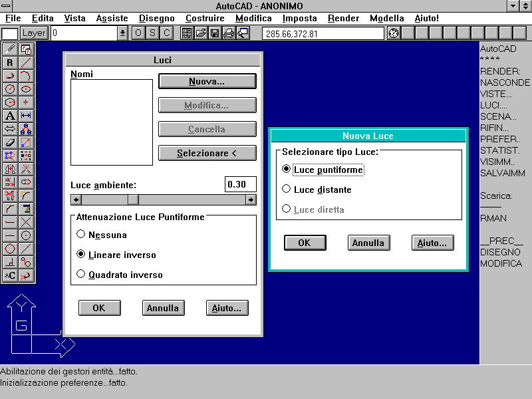Select the Trim scissors tool
532x399 pixels.
[x=10, y=196]
